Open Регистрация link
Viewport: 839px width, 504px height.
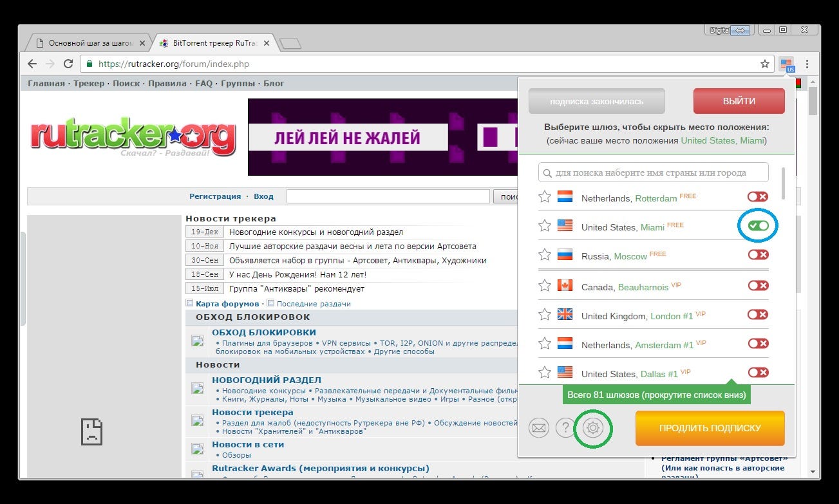point(215,196)
